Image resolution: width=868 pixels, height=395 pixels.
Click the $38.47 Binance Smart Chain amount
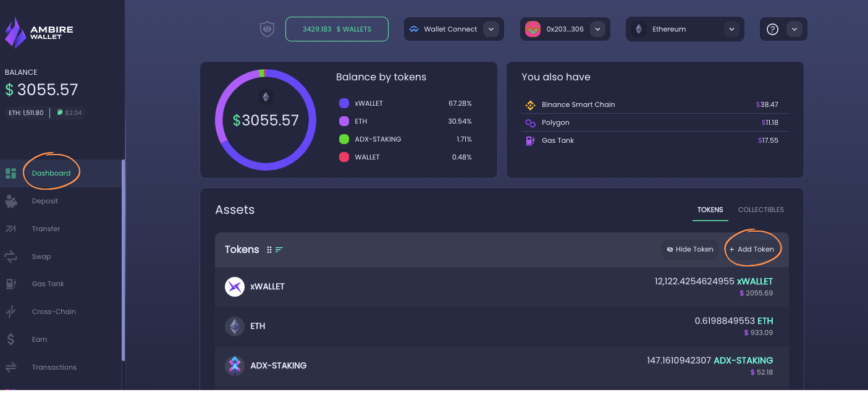click(767, 104)
